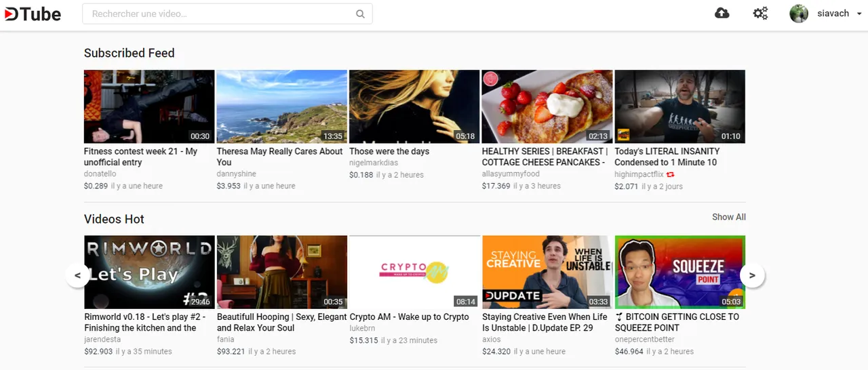Click the $17.369 payout value
Image resolution: width=868 pixels, height=370 pixels.
click(496, 186)
